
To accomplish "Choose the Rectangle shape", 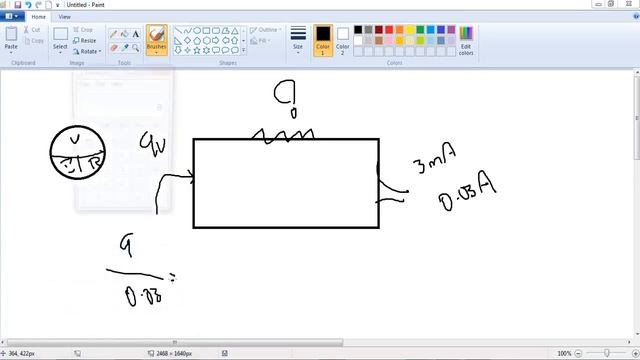I will coord(207,31).
